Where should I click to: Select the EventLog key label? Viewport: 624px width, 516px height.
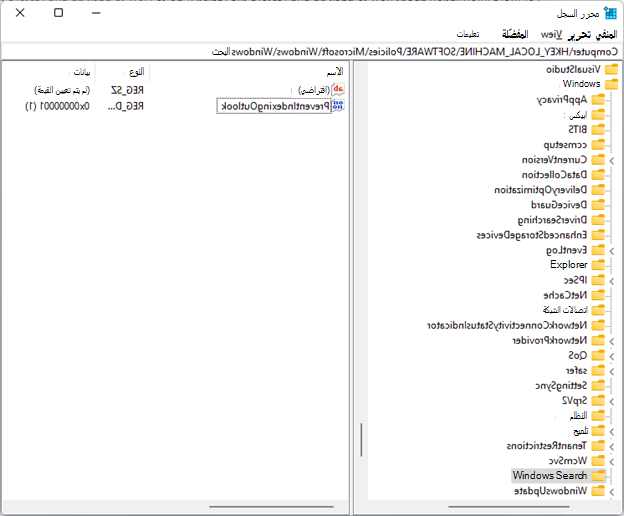[567, 250]
